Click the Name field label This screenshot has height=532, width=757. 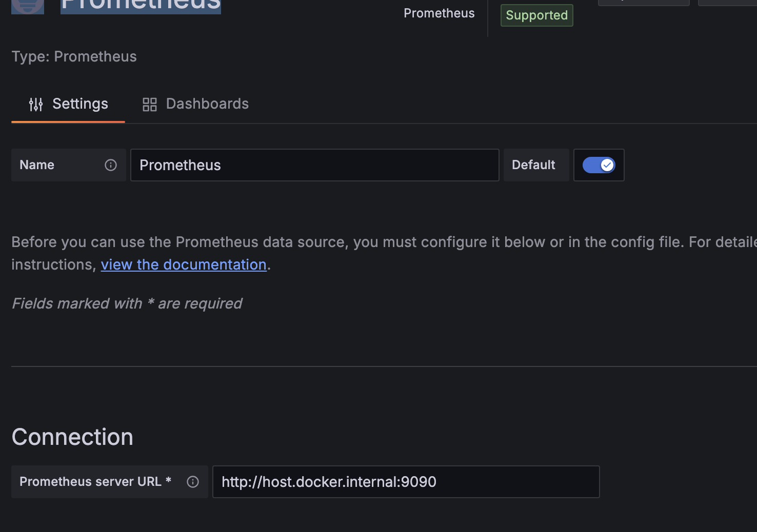click(x=37, y=165)
